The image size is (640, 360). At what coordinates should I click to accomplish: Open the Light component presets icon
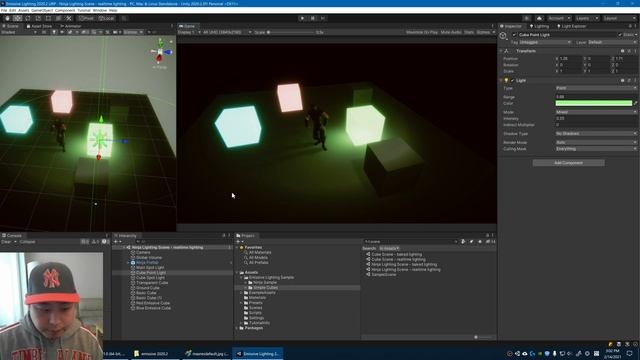click(x=629, y=80)
